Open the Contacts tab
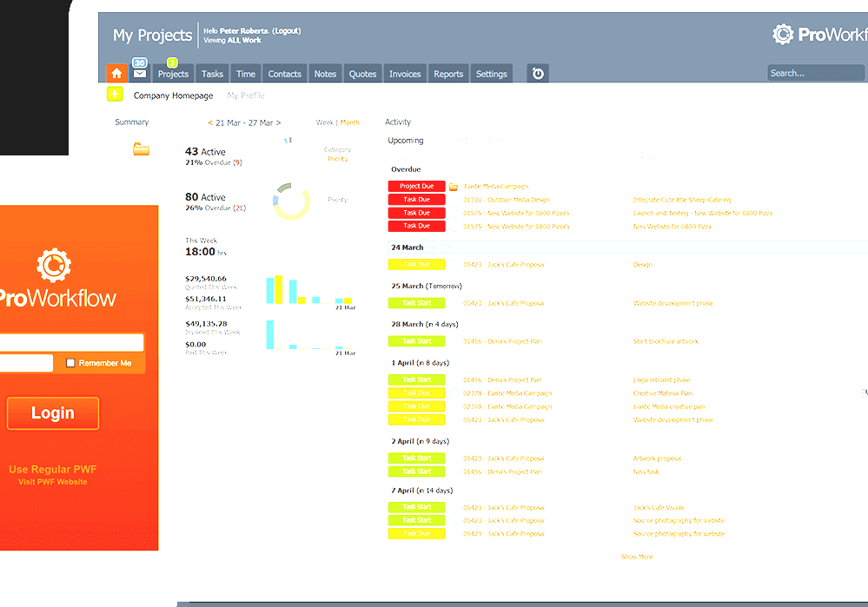Viewport: 868px width, 607px height. [284, 74]
